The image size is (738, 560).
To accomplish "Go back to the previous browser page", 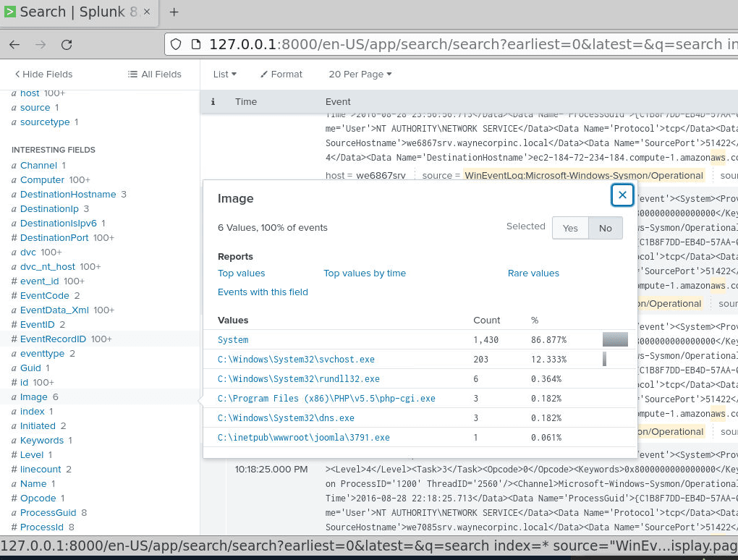I will point(14,45).
